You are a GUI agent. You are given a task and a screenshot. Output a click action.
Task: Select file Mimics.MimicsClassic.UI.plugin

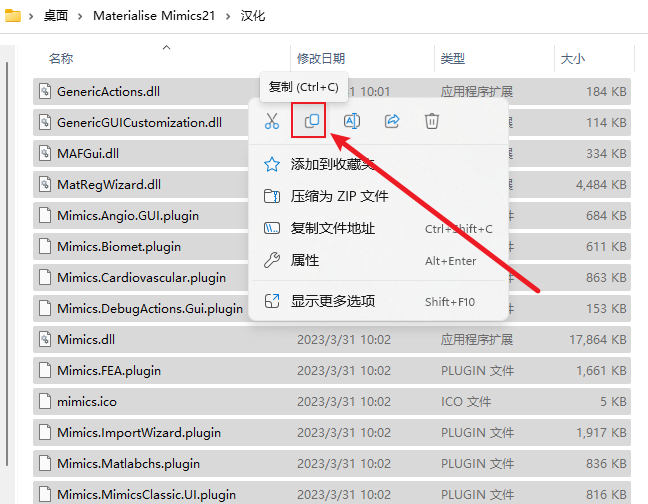146,494
